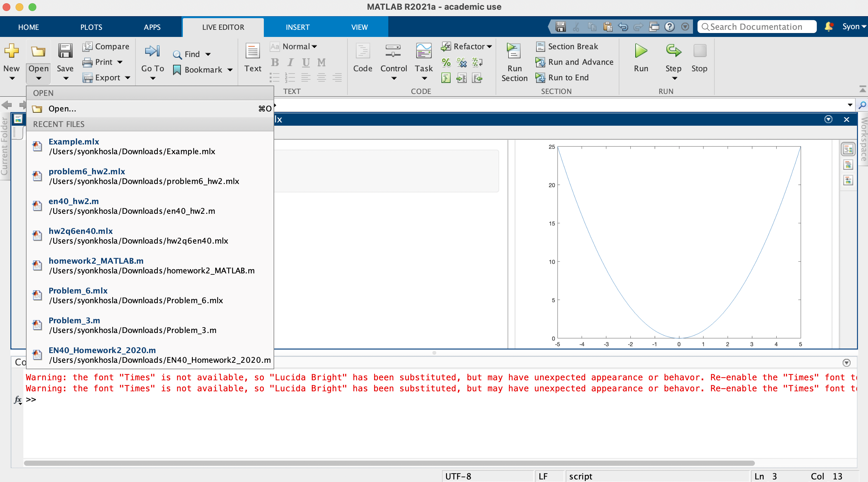Click the smart indent icon
This screenshot has height=482, width=868.
(446, 78)
